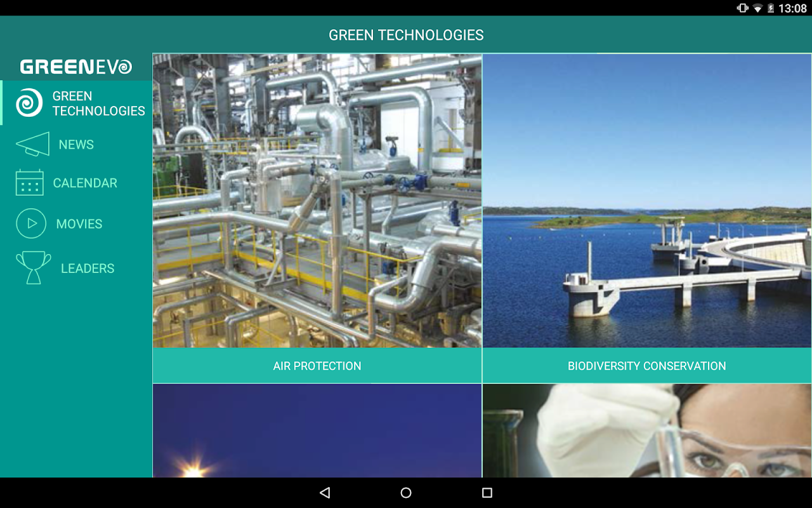
Task: Tap the battery status icon
Action: 771,8
